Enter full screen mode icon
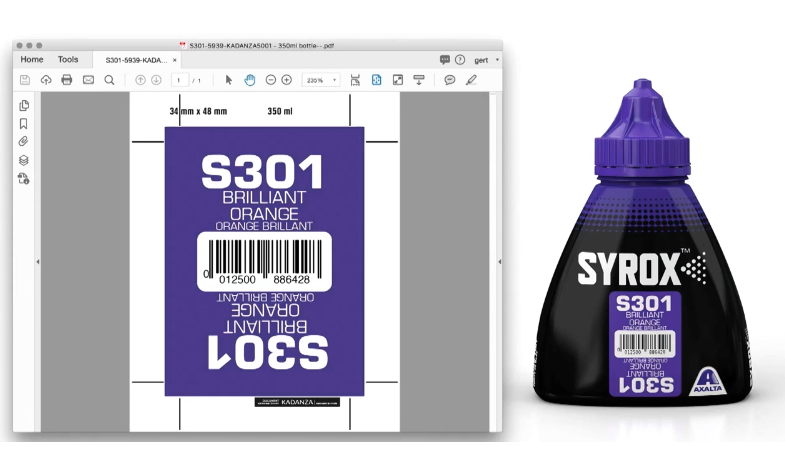Screen dimensions: 785x449 (398, 80)
